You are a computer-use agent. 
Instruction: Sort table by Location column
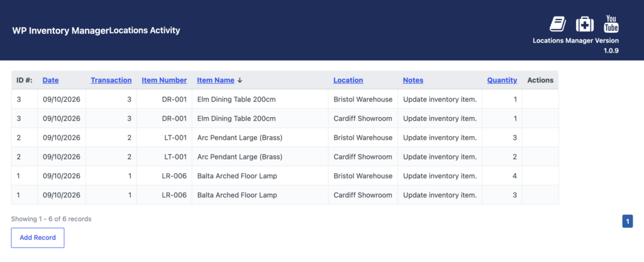(348, 80)
